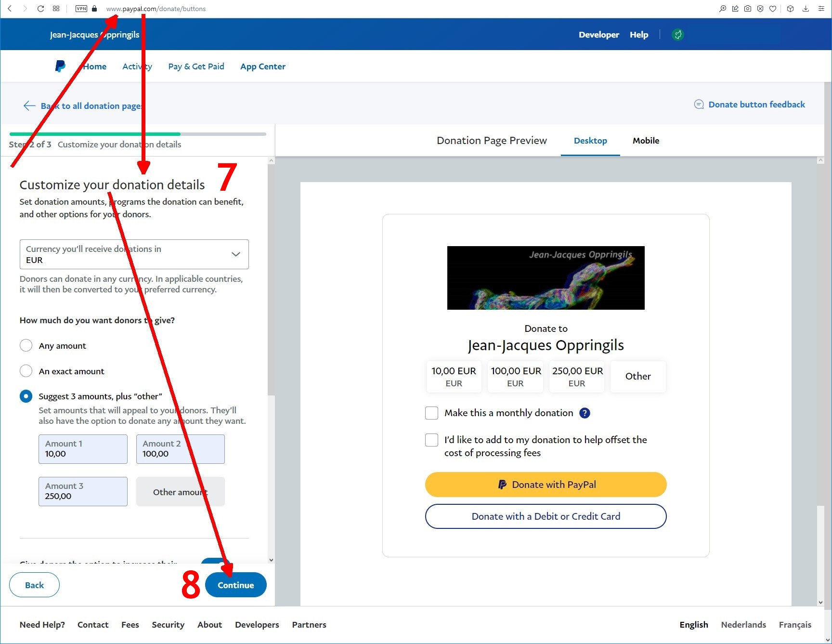Open the currency EUR dropdown

point(134,254)
